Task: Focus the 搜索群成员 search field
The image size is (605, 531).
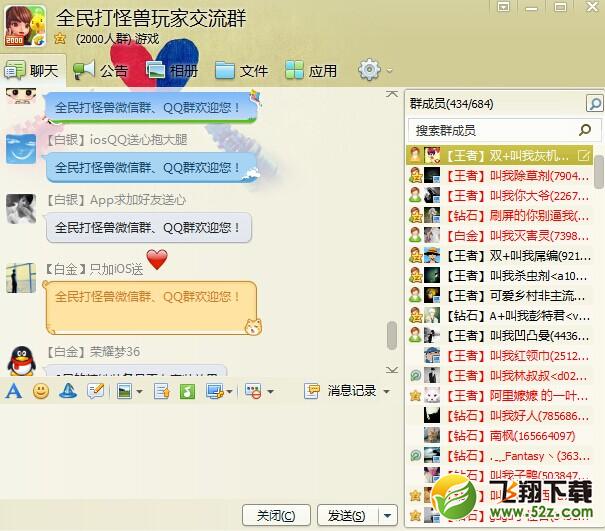Action: 504,130
